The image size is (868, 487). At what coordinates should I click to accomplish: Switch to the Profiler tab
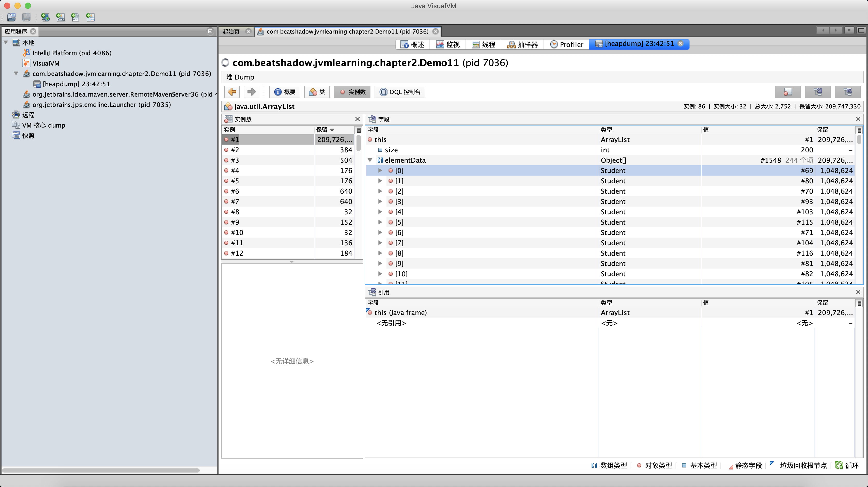coord(567,44)
